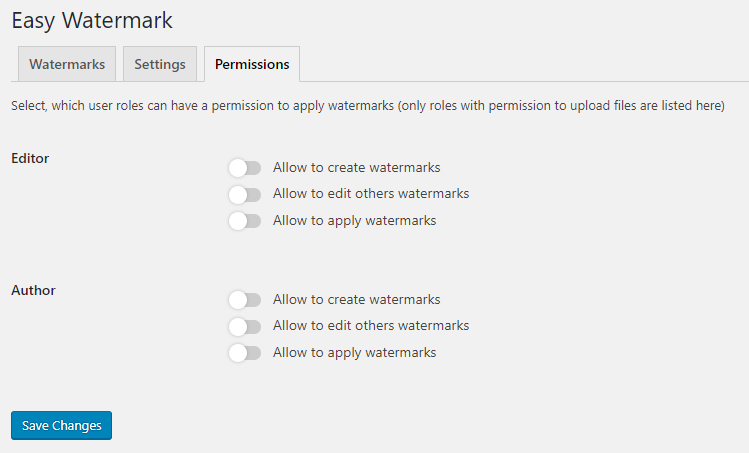Click Author's 'Allow to create watermarks' label text
This screenshot has width=749, height=453.
[356, 300]
